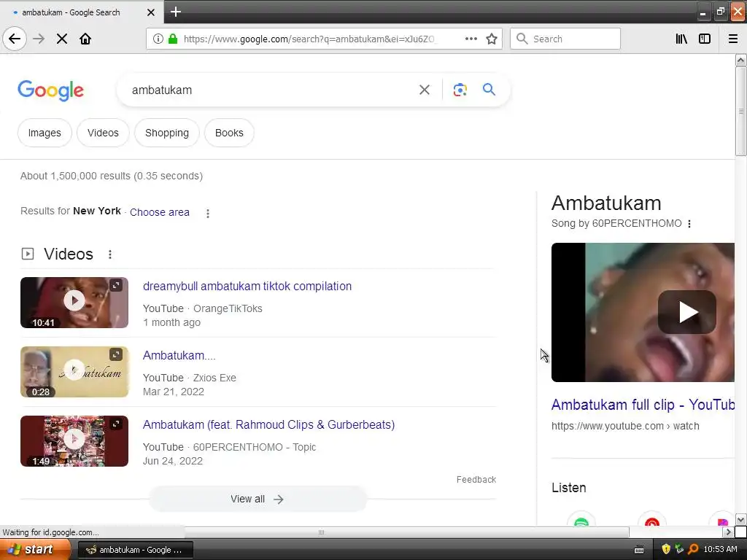Play the Ambatukam full clip video
747x560 pixels.
(686, 312)
